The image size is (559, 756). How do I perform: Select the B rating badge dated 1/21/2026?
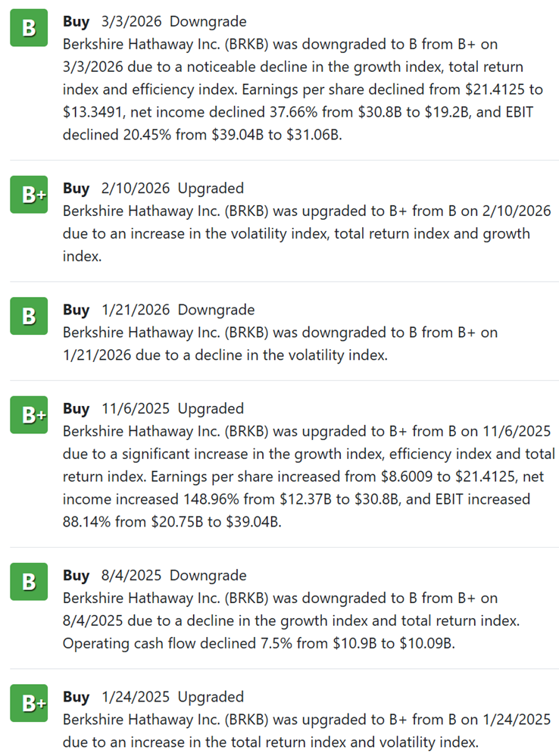(29, 316)
